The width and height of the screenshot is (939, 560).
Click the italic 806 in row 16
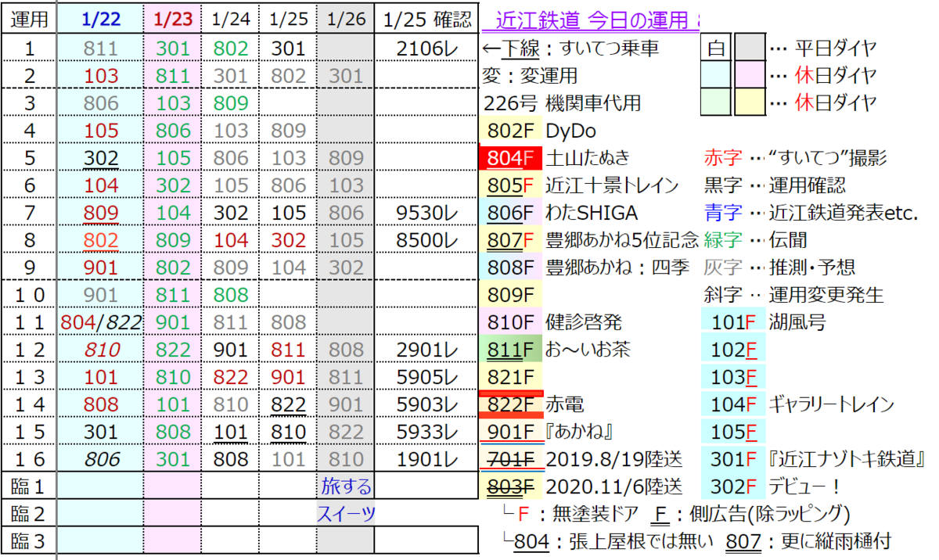pyautogui.click(x=101, y=459)
